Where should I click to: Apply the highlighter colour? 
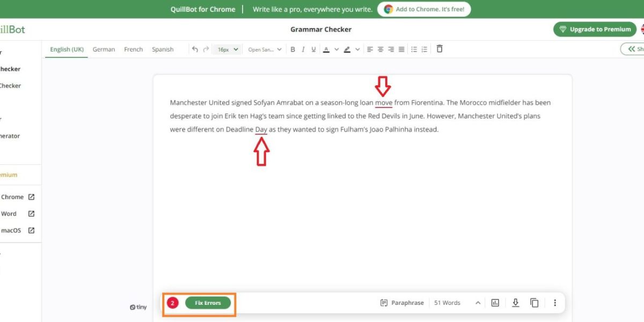pos(347,49)
